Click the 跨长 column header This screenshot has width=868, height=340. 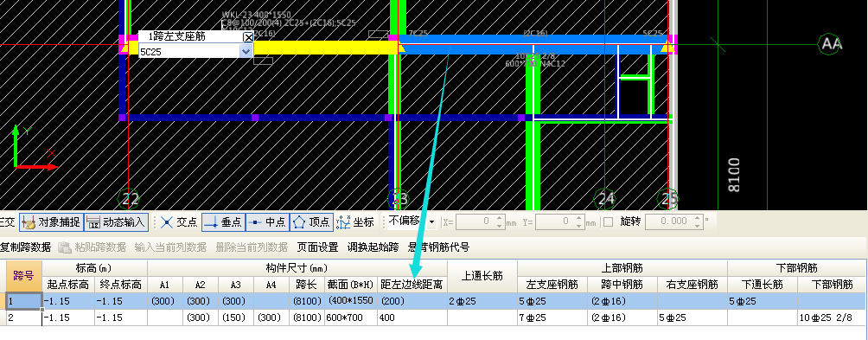[x=307, y=285]
